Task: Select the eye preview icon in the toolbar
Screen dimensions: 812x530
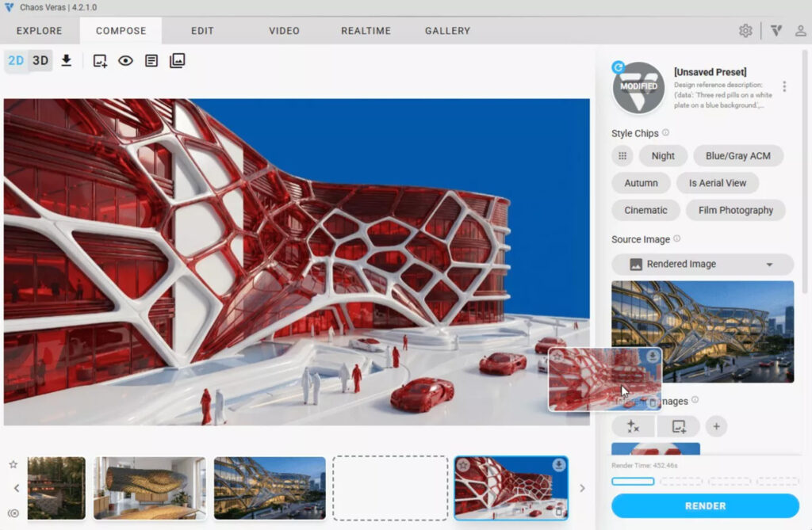Action: 125,60
